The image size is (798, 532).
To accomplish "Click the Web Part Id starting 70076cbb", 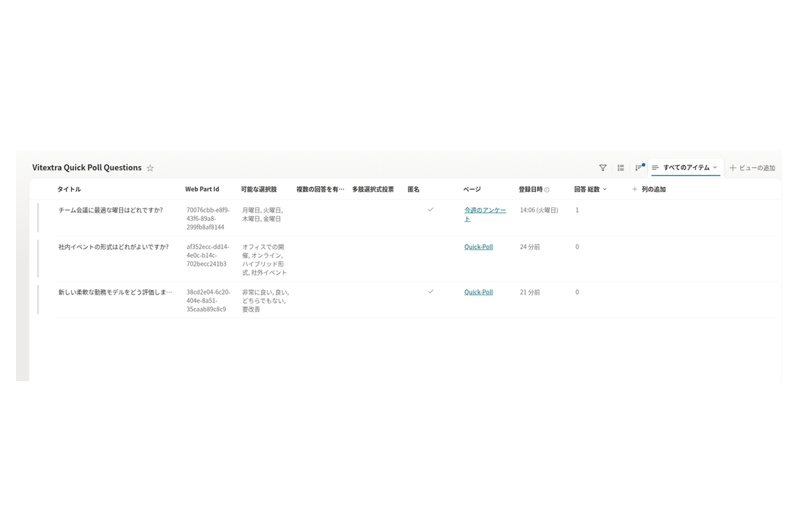I will click(x=208, y=218).
